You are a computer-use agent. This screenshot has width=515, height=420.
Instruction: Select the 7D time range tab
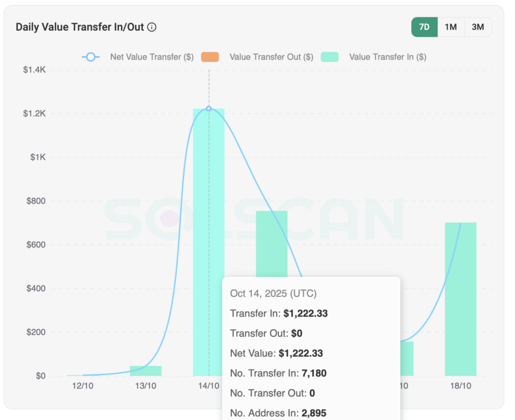coord(424,27)
